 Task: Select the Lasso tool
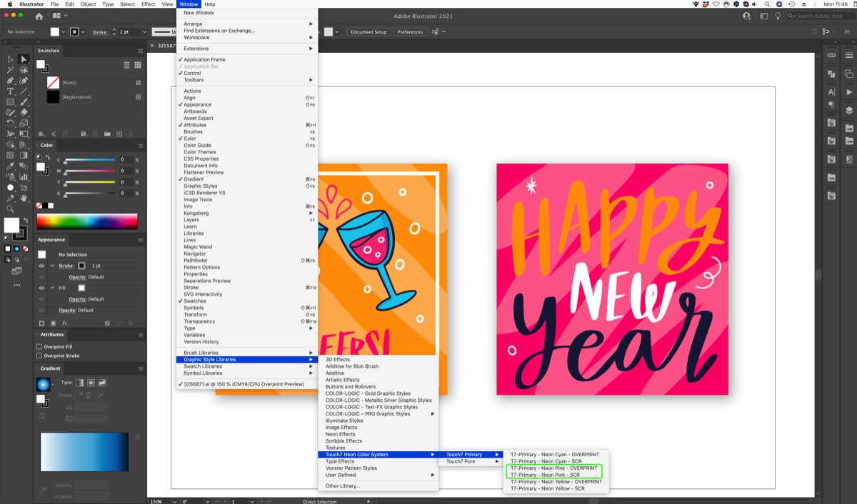pyautogui.click(x=24, y=70)
